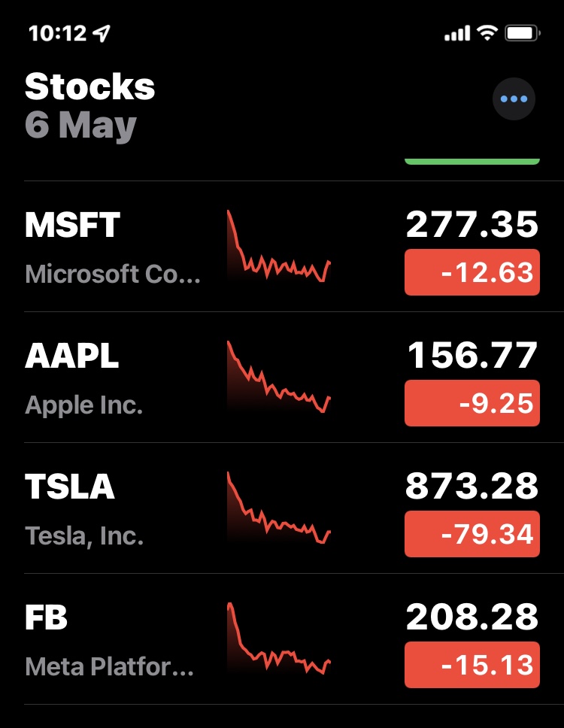Select the Apple Inc. company name
Viewport: 564px width, 728px height.
tap(83, 405)
